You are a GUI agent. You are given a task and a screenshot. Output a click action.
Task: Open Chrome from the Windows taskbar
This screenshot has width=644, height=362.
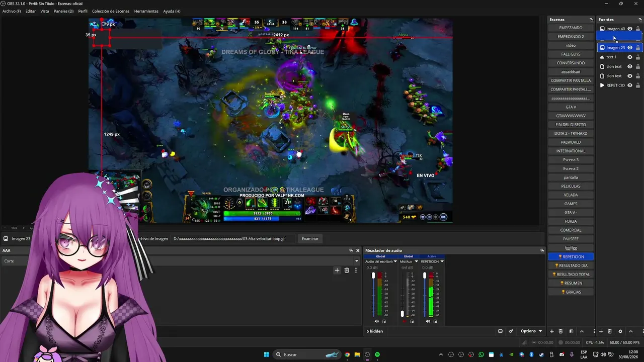point(347,354)
